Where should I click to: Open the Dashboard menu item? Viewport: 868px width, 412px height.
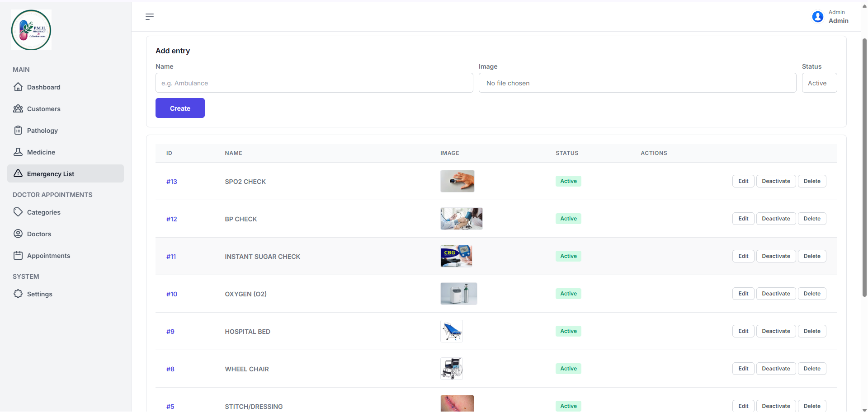pos(66,87)
